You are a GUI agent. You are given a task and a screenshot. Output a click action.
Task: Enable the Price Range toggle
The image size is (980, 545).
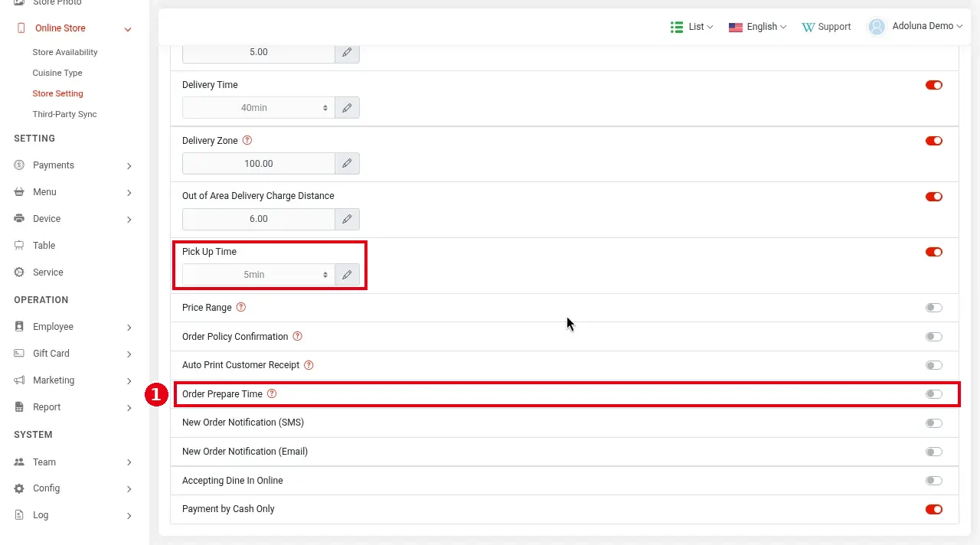(933, 308)
